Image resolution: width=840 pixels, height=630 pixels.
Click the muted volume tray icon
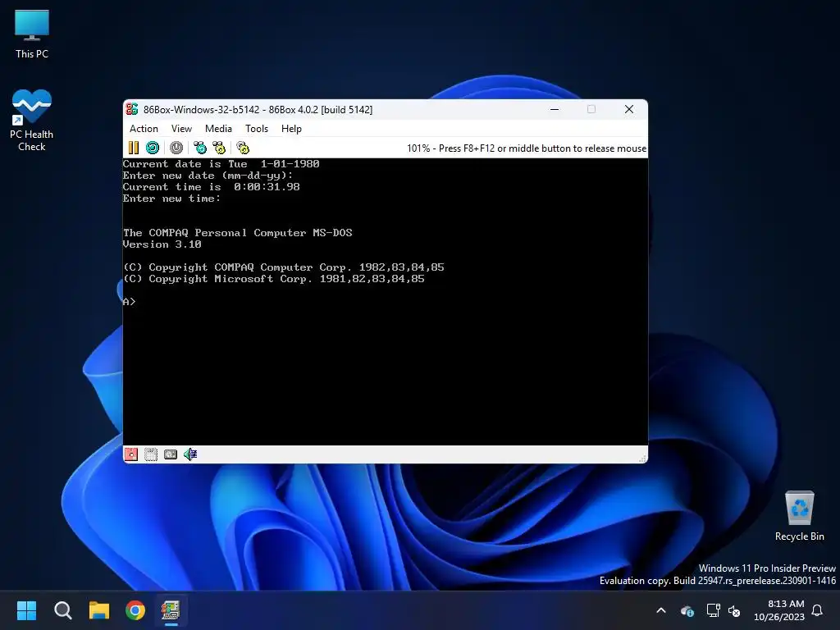[x=734, y=610]
